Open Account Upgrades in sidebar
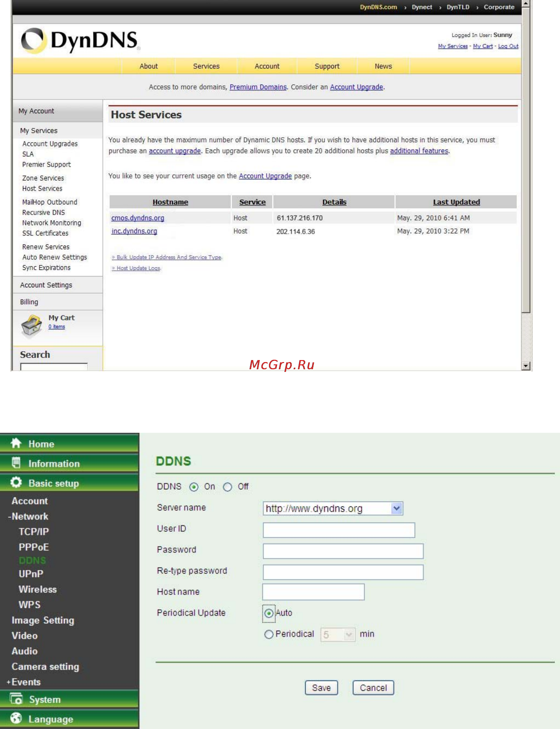Image resolution: width=560 pixels, height=729 pixels. tap(50, 144)
